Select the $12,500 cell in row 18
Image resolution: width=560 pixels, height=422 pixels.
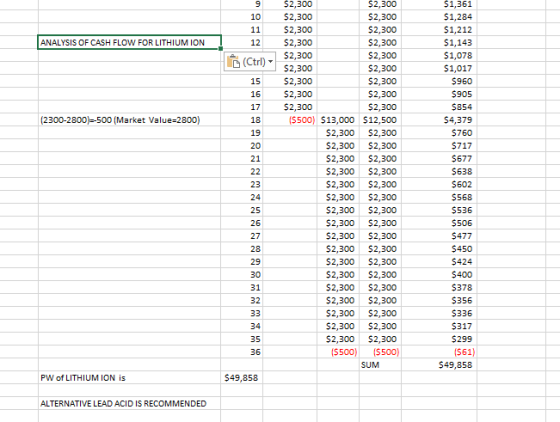(380, 120)
